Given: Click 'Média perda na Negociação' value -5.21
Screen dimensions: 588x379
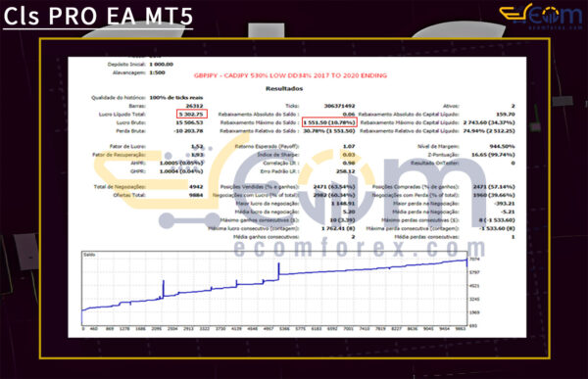Looking at the screenshot, I should point(508,212).
